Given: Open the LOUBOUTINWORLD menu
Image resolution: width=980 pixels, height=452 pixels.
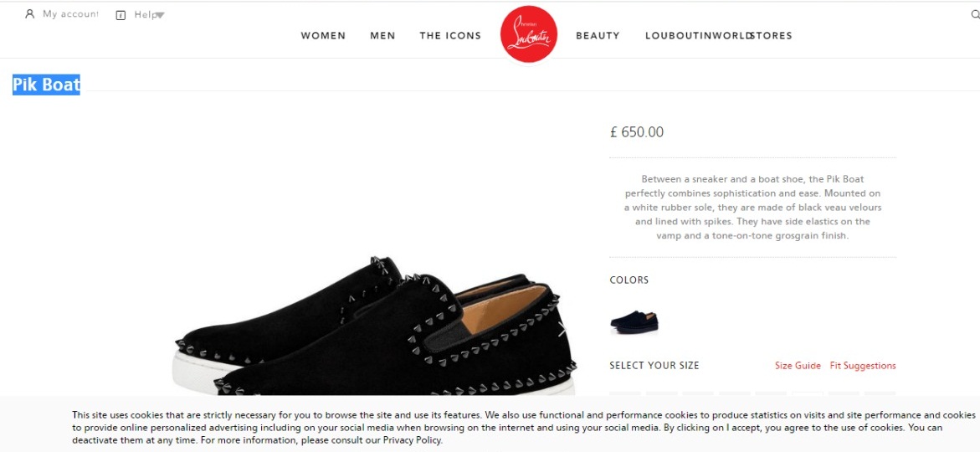Looking at the screenshot, I should tap(697, 36).
